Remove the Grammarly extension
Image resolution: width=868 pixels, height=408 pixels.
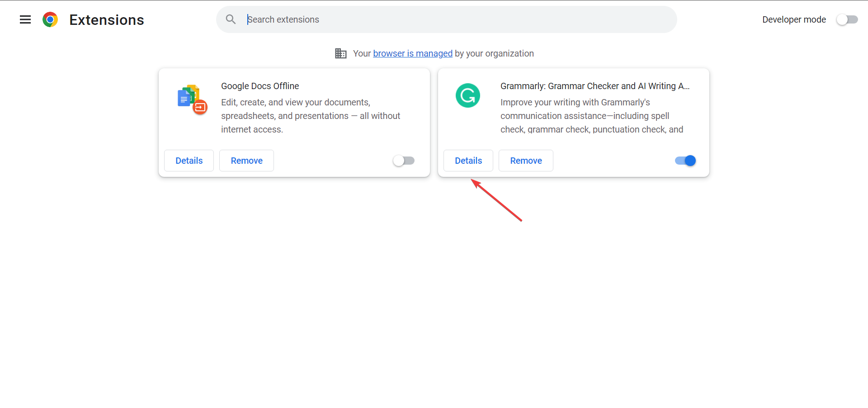(526, 161)
